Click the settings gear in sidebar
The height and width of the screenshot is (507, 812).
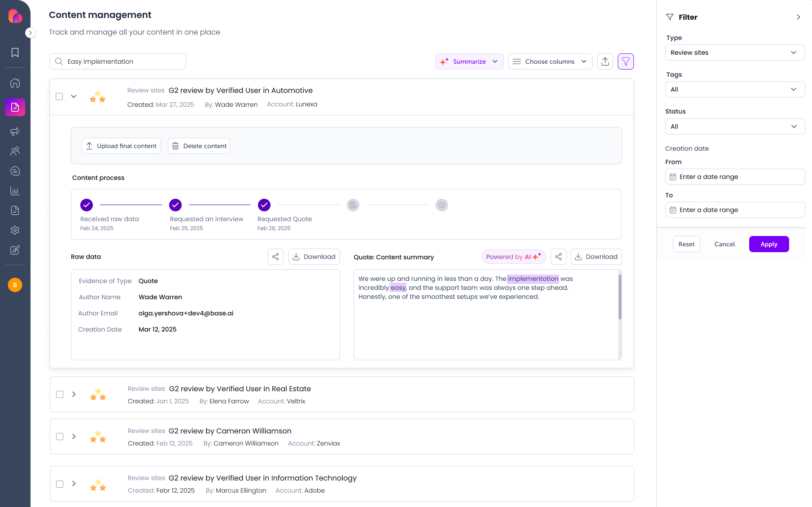pyautogui.click(x=15, y=230)
